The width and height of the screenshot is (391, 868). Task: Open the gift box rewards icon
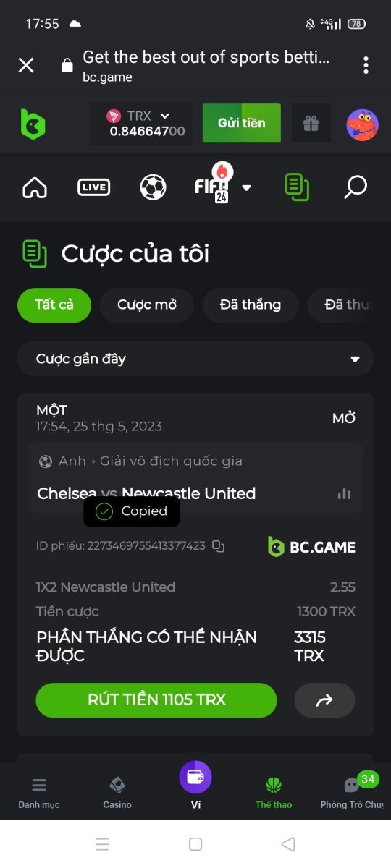pos(311,124)
